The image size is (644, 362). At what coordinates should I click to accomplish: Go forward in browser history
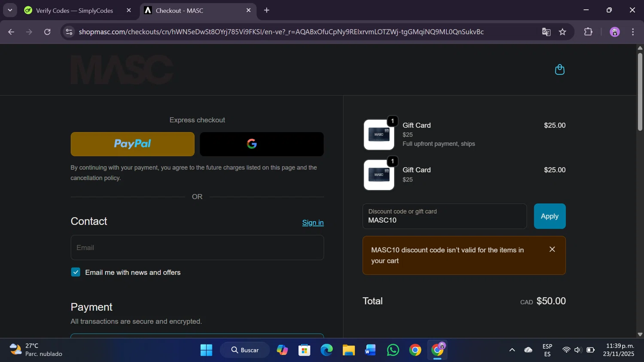coord(29,32)
